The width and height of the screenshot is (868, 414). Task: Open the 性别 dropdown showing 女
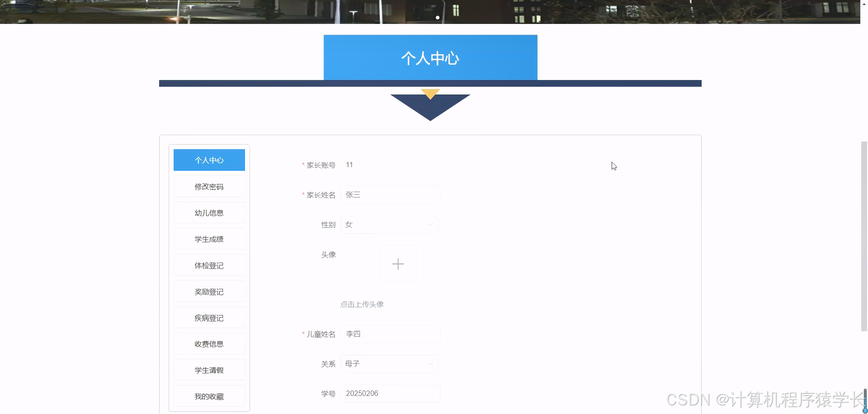click(389, 225)
